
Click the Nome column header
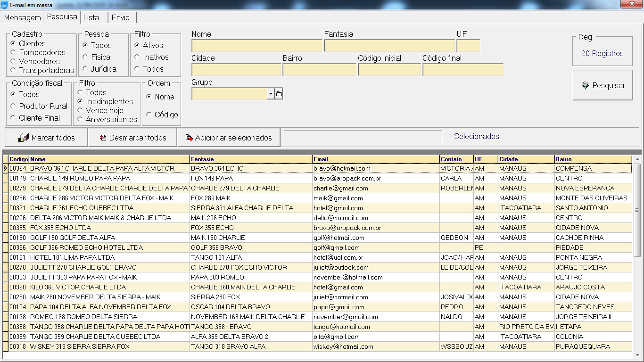click(x=109, y=159)
